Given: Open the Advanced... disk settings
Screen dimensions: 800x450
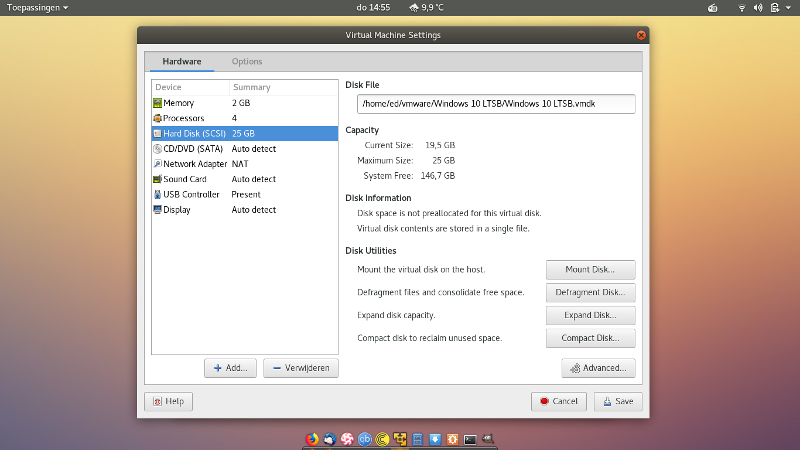Looking at the screenshot, I should click(598, 368).
